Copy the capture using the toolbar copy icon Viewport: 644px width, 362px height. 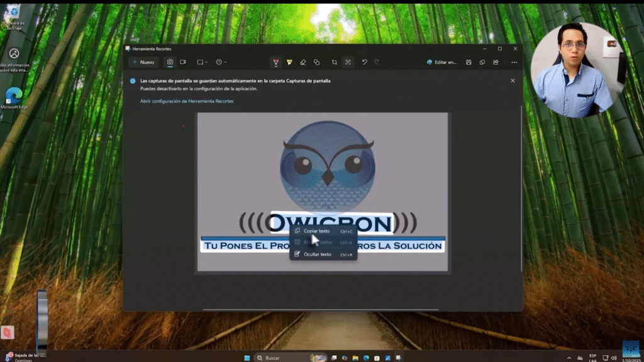pos(482,62)
